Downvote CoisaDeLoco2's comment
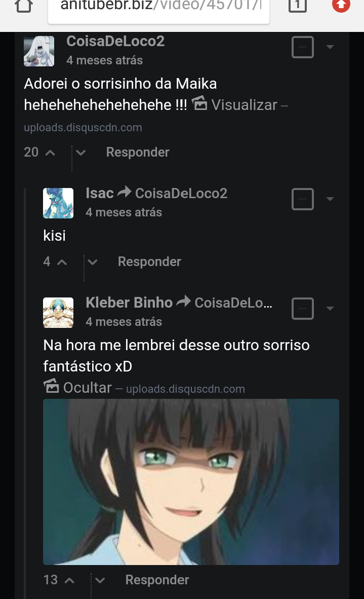 click(x=80, y=153)
